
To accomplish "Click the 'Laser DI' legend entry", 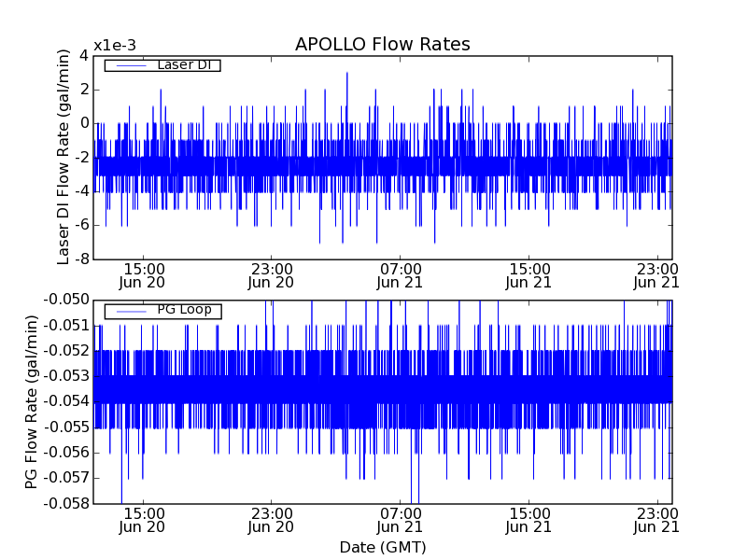I will pos(162,64).
